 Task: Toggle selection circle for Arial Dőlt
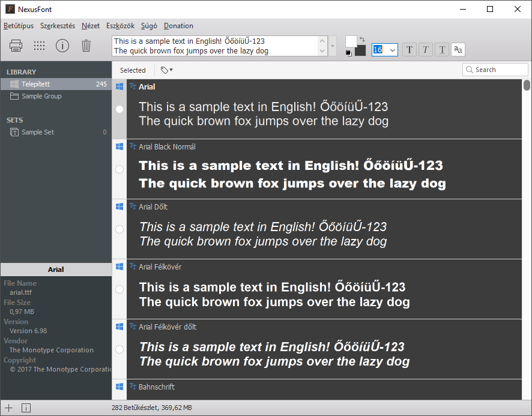[119, 229]
